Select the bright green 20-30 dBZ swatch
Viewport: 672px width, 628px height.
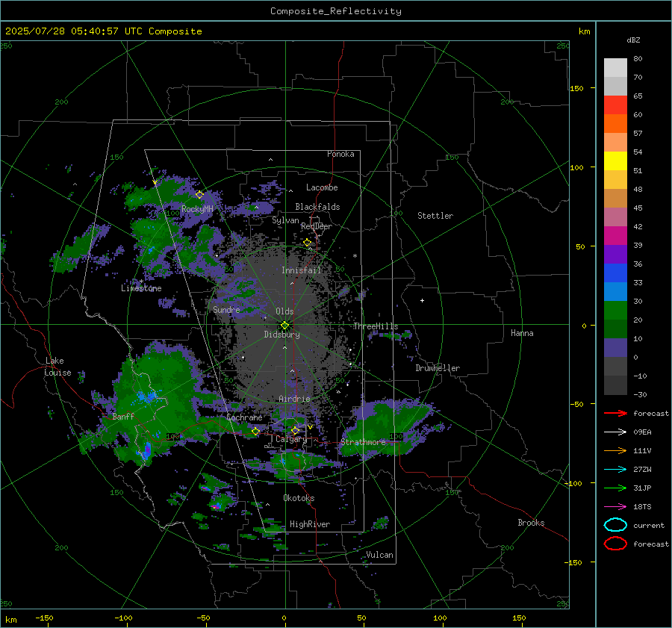tap(615, 311)
